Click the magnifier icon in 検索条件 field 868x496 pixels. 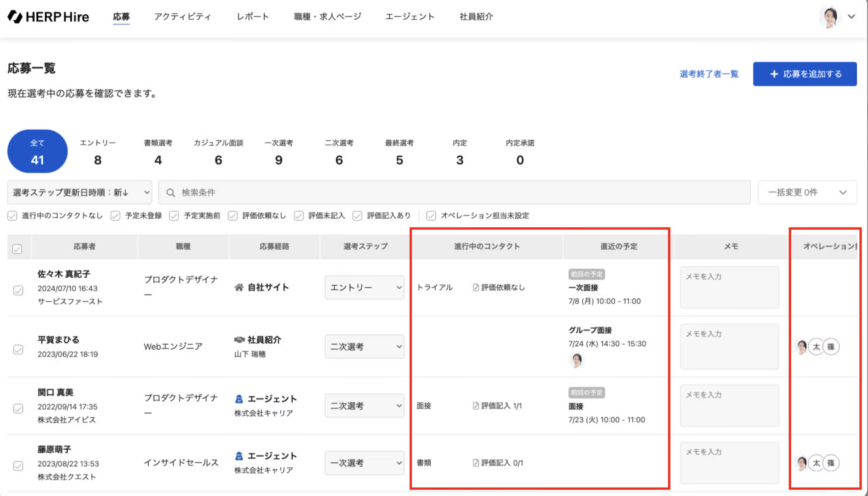[171, 193]
